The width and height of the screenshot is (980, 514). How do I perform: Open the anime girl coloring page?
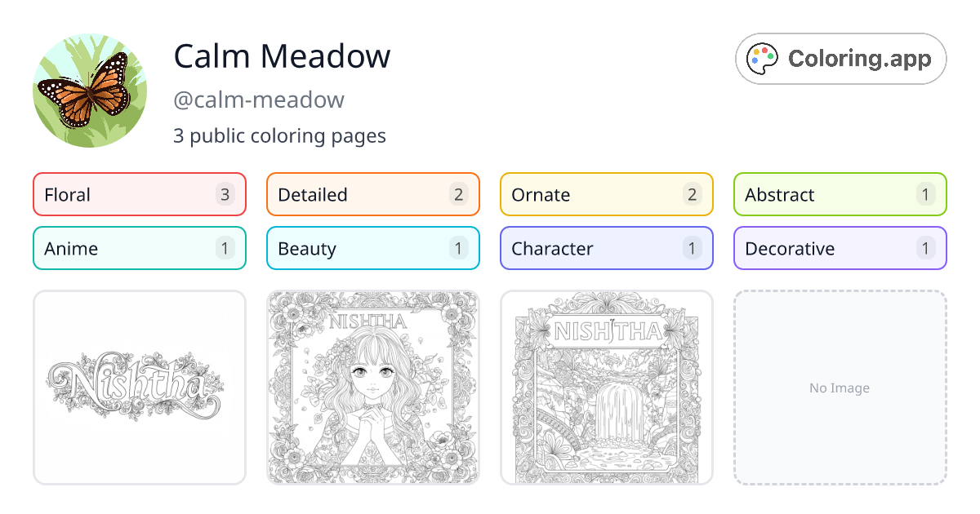[x=372, y=388]
